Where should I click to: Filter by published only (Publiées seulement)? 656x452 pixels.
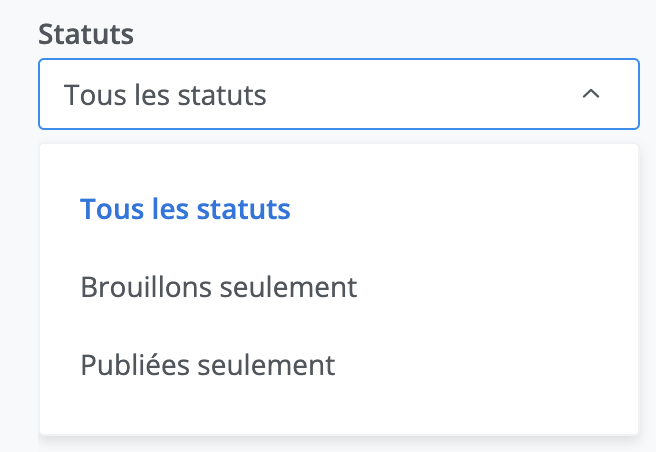pos(207,365)
